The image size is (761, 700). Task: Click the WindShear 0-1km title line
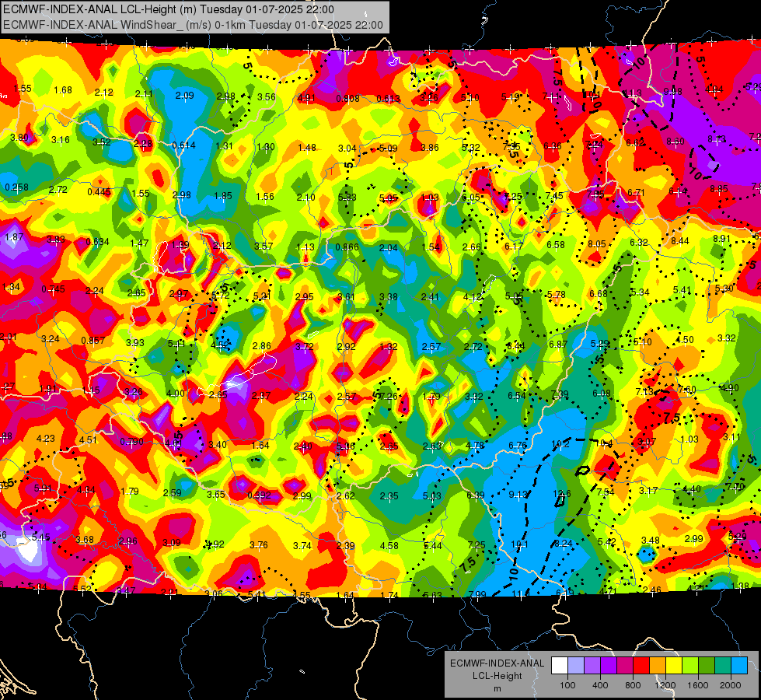pyautogui.click(x=193, y=25)
